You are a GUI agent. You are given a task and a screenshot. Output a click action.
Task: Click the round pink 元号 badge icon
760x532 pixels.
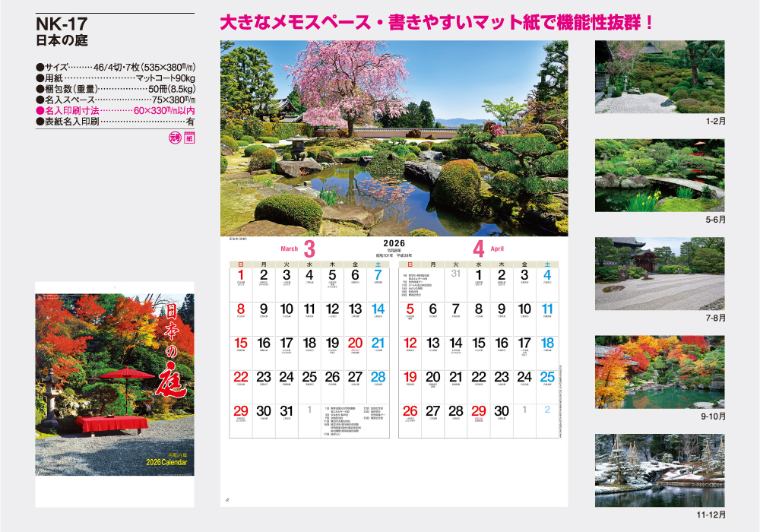click(x=173, y=138)
